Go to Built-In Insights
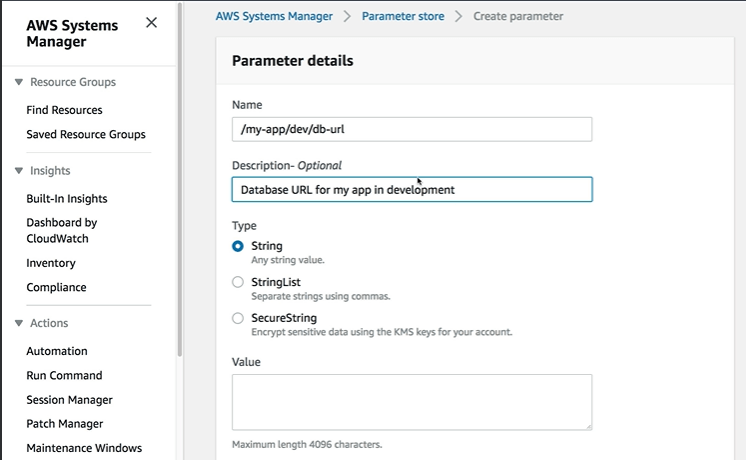The width and height of the screenshot is (746, 460). (66, 199)
